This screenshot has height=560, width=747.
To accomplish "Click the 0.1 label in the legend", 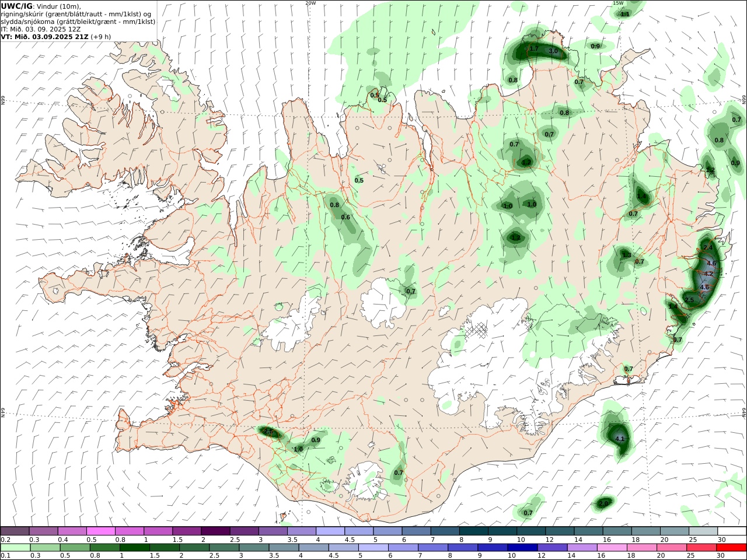I will [x=5, y=555].
